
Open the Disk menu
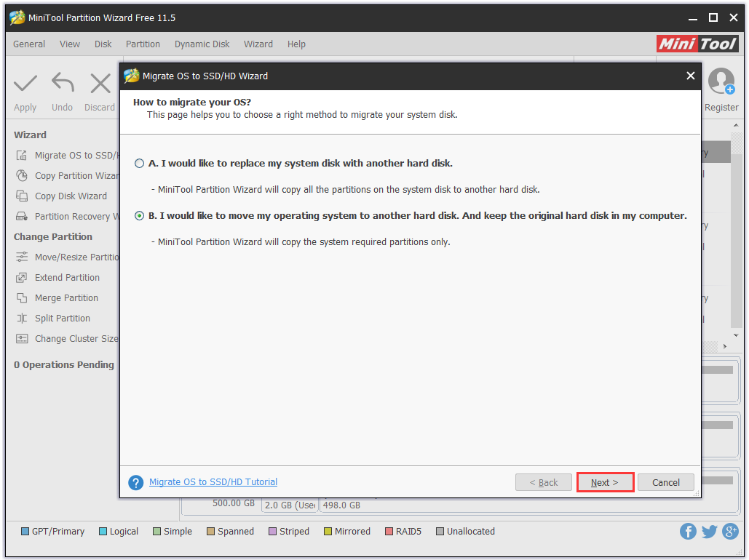tap(103, 44)
